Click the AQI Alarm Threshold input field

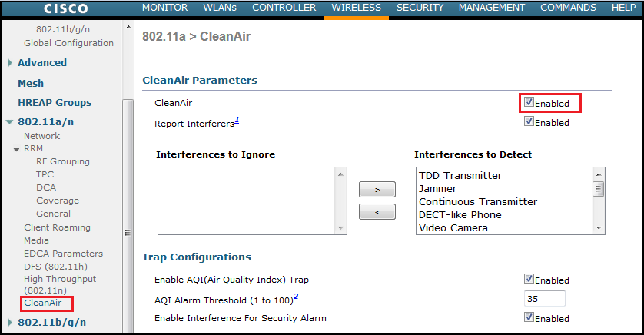545,299
